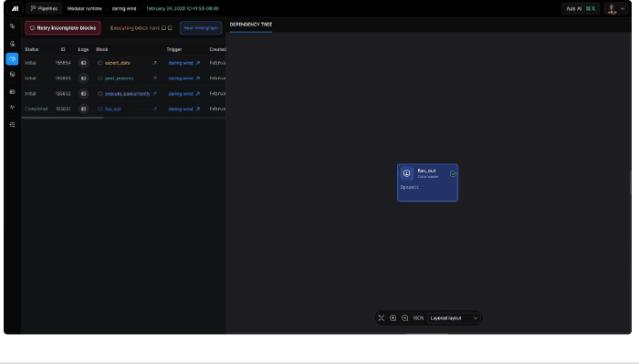This screenshot has width=639, height=364.
Task: Click the app logo in the top-left corner
Action: [15, 8]
